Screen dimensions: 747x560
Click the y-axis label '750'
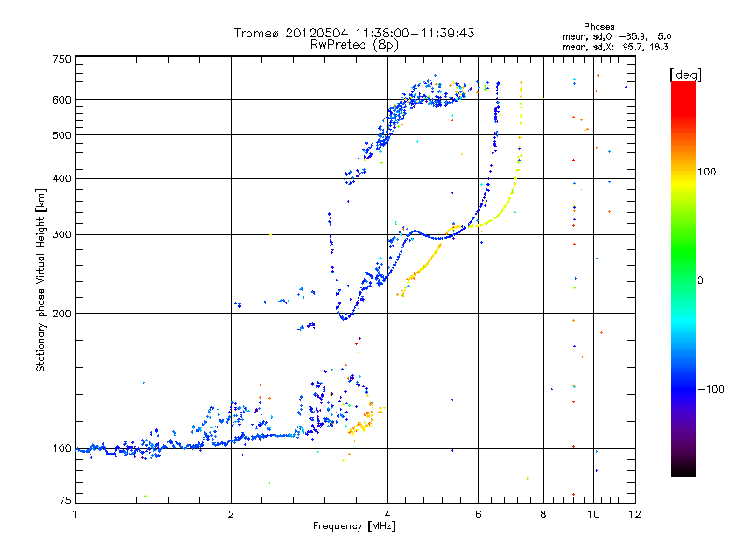coord(62,59)
